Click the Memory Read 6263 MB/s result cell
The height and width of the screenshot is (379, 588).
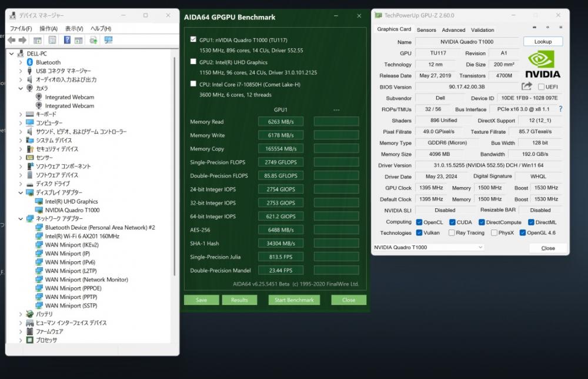coord(280,122)
